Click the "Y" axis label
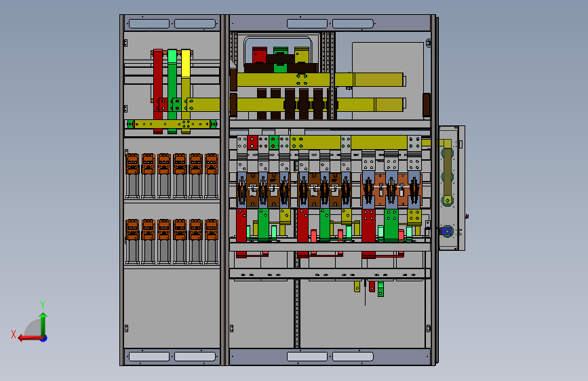Screen dimensions: 588x381 tap(43, 304)
